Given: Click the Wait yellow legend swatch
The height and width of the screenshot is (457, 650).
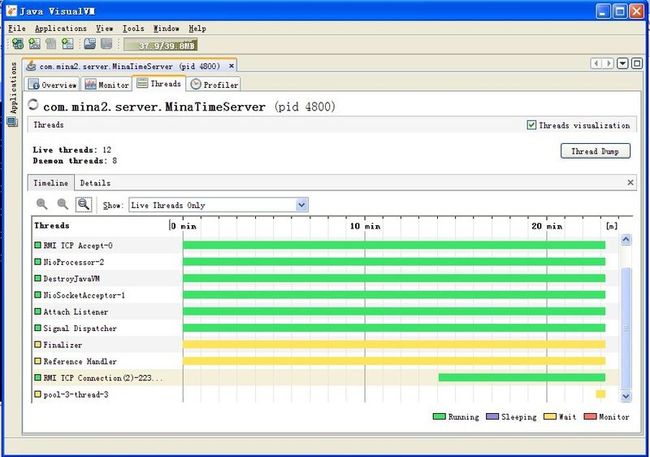Looking at the screenshot, I should pyautogui.click(x=550, y=416).
